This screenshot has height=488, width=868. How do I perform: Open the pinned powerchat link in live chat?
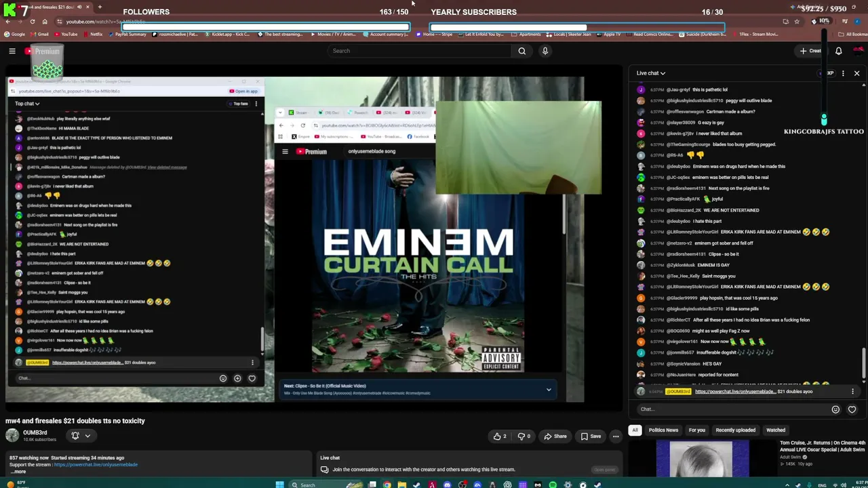pos(734,392)
